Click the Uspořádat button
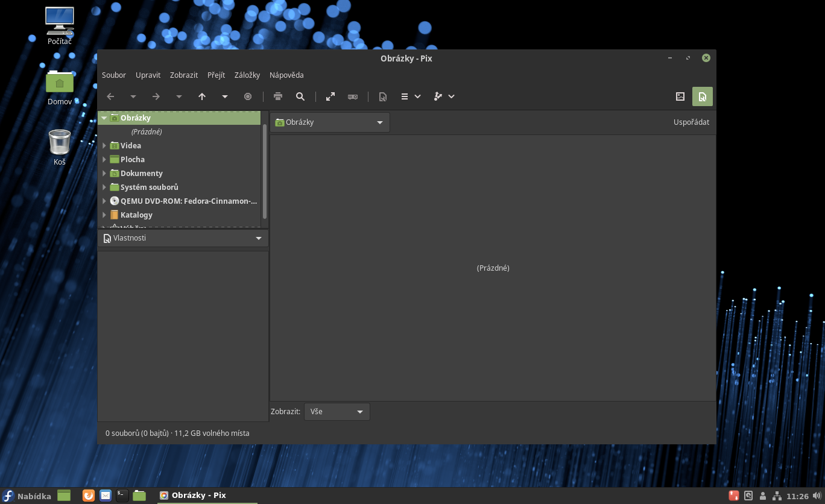The image size is (825, 504). coord(691,122)
